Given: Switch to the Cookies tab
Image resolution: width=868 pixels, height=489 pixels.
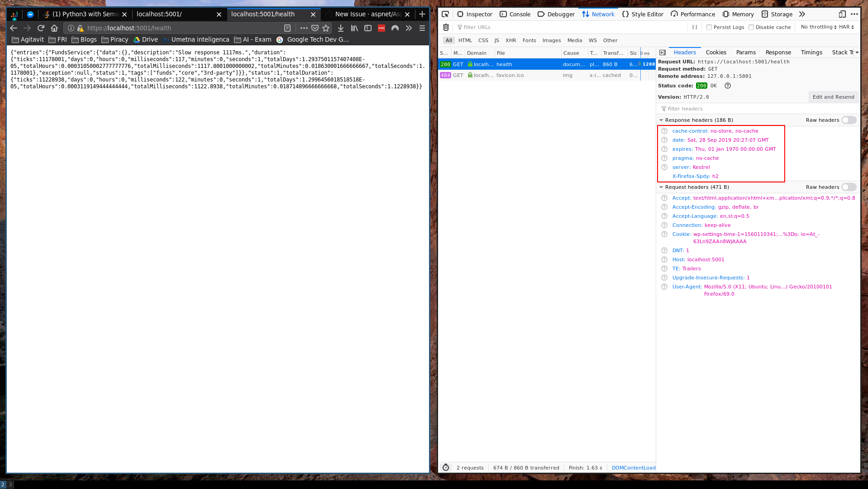Looking at the screenshot, I should click(x=716, y=52).
